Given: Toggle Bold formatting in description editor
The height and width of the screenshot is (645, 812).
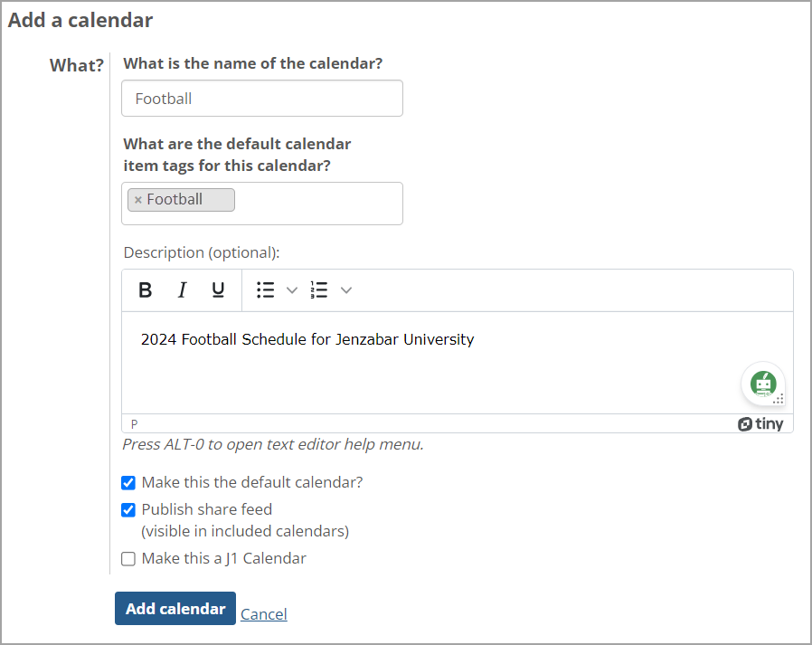Looking at the screenshot, I should coord(145,290).
